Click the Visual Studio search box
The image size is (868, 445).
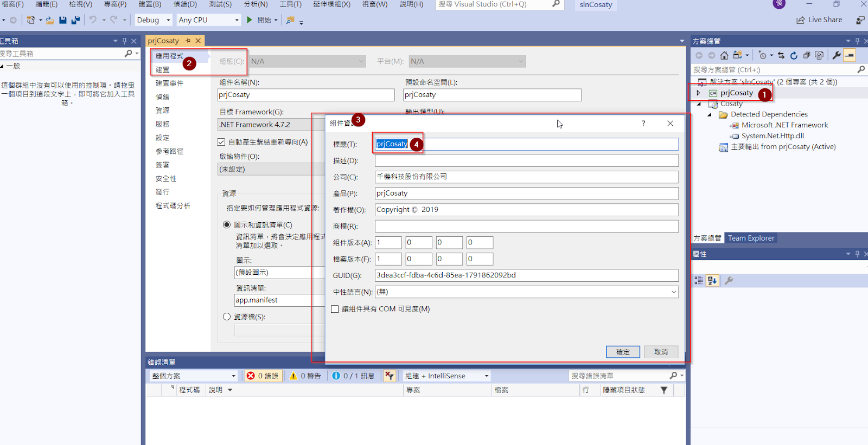(x=499, y=4)
